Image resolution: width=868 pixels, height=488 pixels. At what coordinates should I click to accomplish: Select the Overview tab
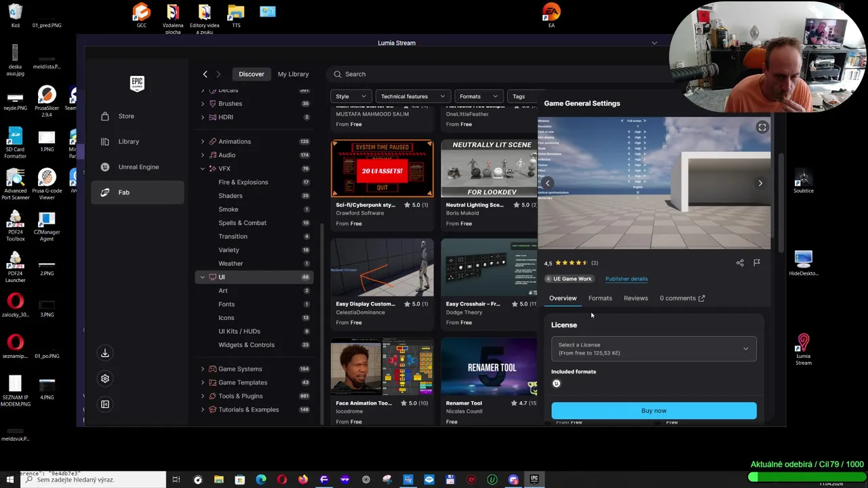(563, 298)
